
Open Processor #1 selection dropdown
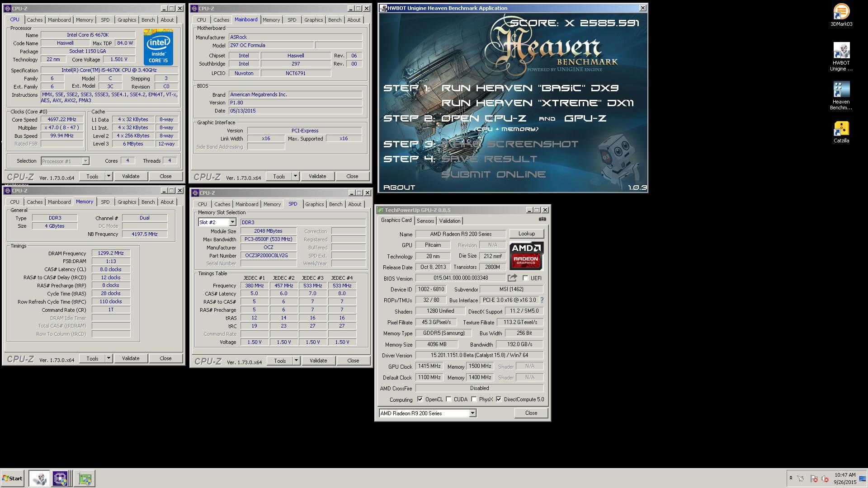tap(85, 161)
